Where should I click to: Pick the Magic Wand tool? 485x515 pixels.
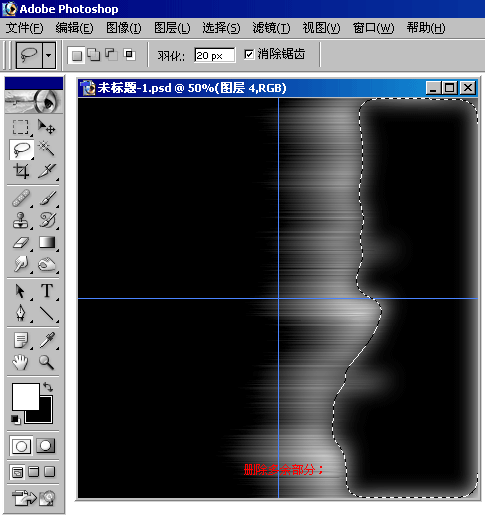pyautogui.click(x=46, y=149)
